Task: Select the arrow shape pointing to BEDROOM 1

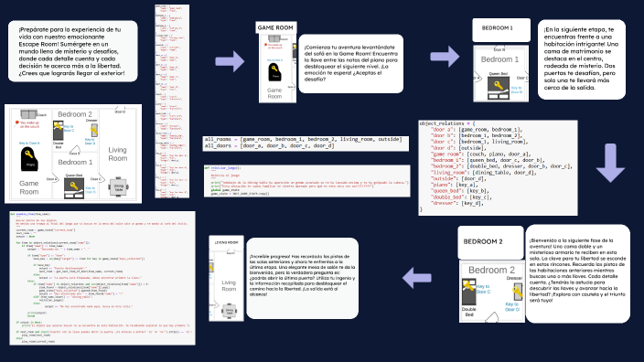Action: pyautogui.click(x=445, y=57)
